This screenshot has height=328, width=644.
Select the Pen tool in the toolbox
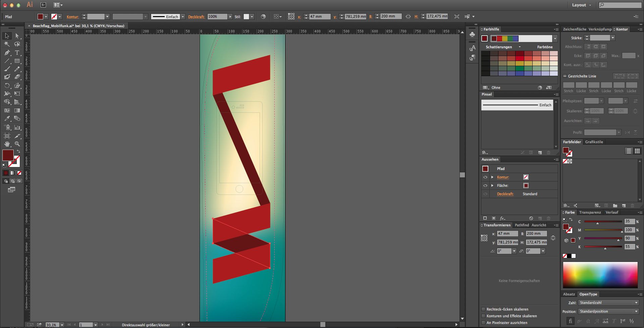(7, 53)
